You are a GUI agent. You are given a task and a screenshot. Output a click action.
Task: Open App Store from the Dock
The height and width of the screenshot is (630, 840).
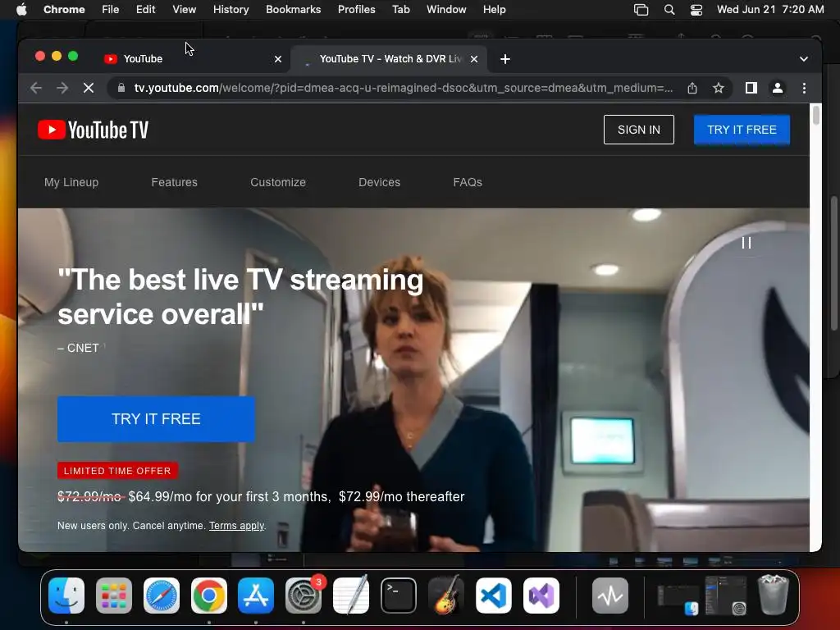(256, 596)
